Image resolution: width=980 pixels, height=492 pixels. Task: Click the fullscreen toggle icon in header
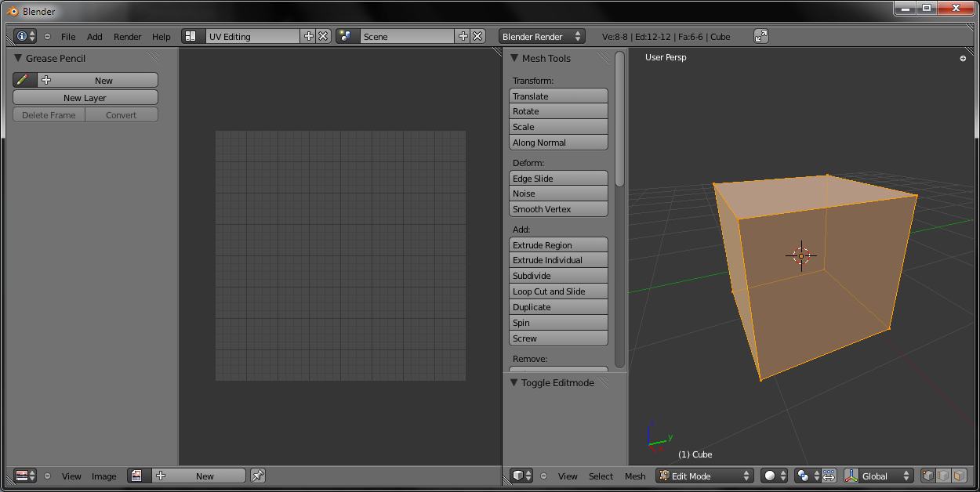pos(761,36)
